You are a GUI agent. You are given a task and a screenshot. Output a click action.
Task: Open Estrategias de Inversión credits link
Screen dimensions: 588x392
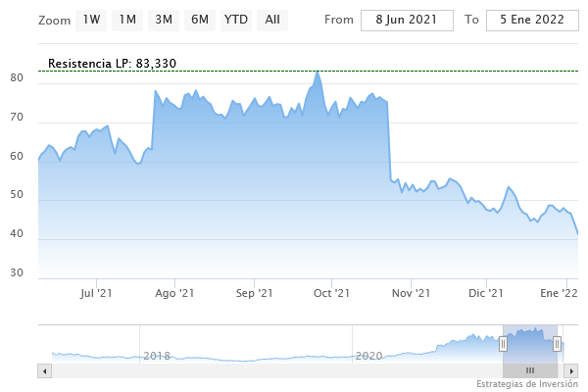tap(527, 383)
